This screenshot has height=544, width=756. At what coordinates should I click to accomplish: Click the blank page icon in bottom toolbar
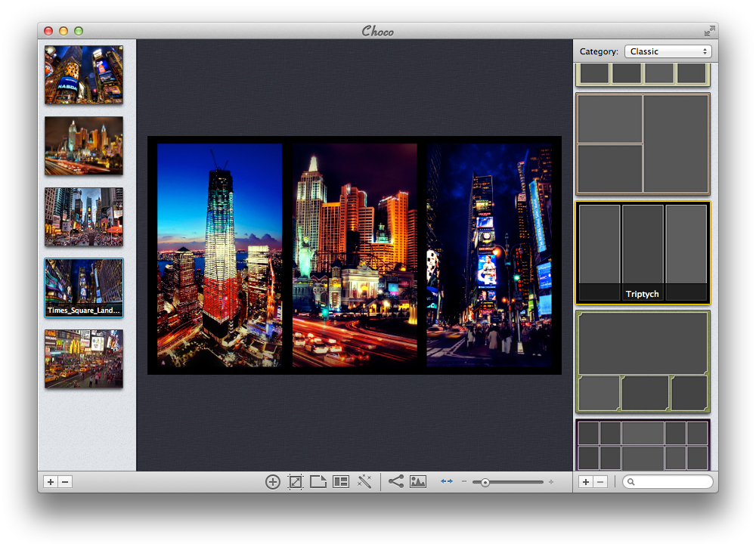[x=318, y=482]
